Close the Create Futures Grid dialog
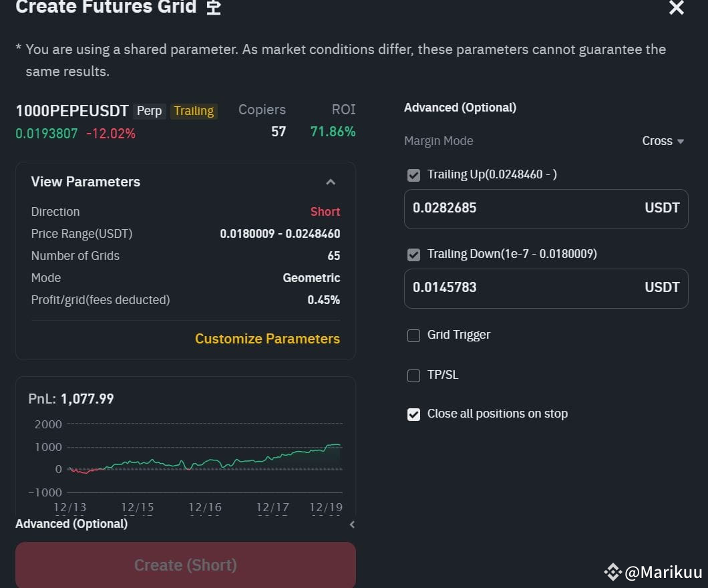Viewport: 708px width, 588px height. point(676,8)
